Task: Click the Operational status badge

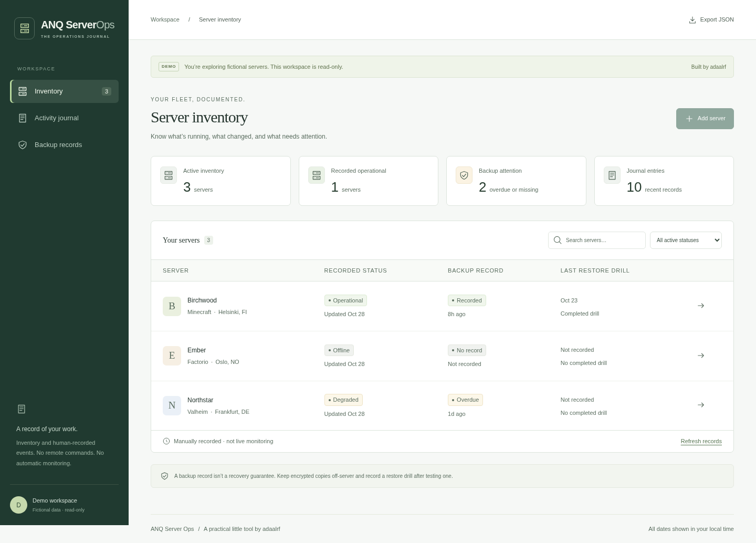Action: 345,300
